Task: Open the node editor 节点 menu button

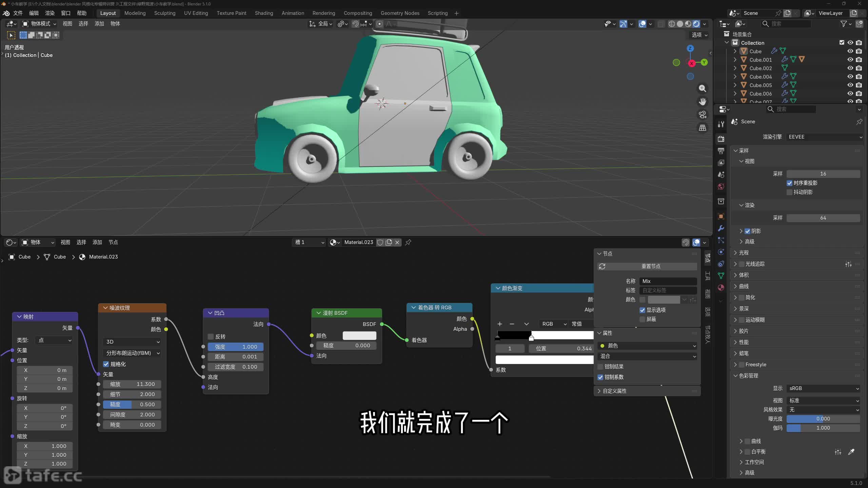Action: pyautogui.click(x=113, y=242)
